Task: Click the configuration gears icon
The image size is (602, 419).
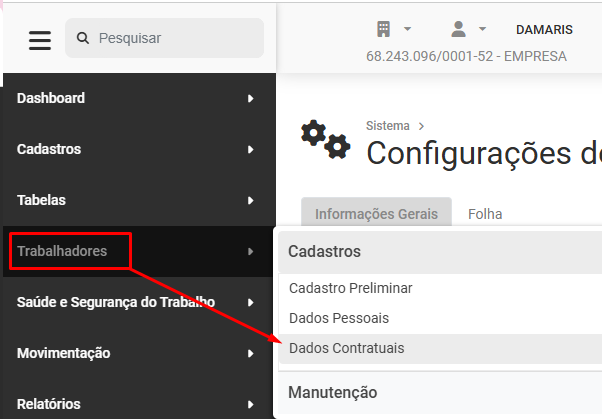Action: (326, 139)
